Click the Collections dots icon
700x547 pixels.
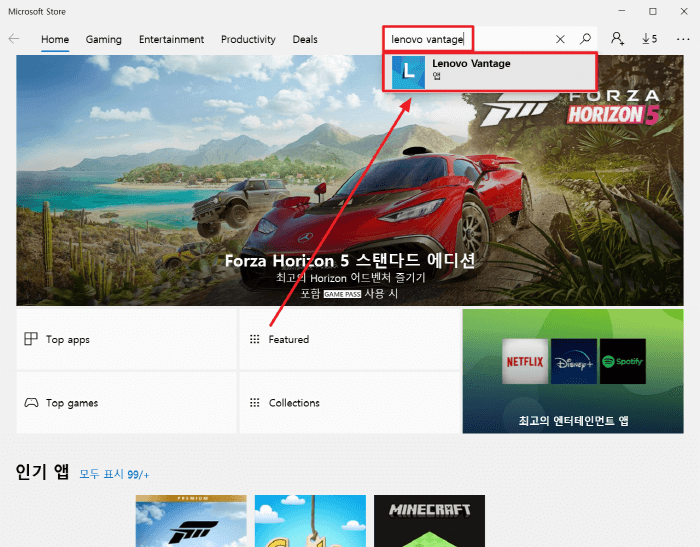tap(254, 403)
